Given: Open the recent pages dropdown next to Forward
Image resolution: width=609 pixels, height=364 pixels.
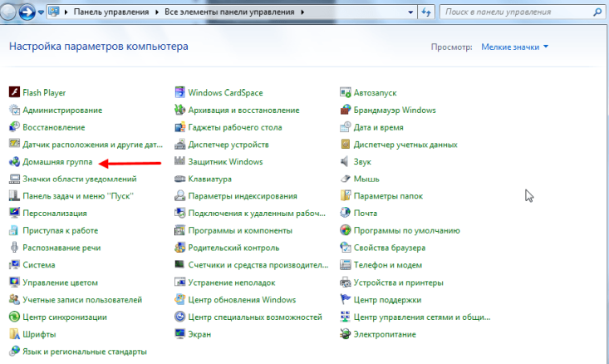Looking at the screenshot, I should [41, 12].
